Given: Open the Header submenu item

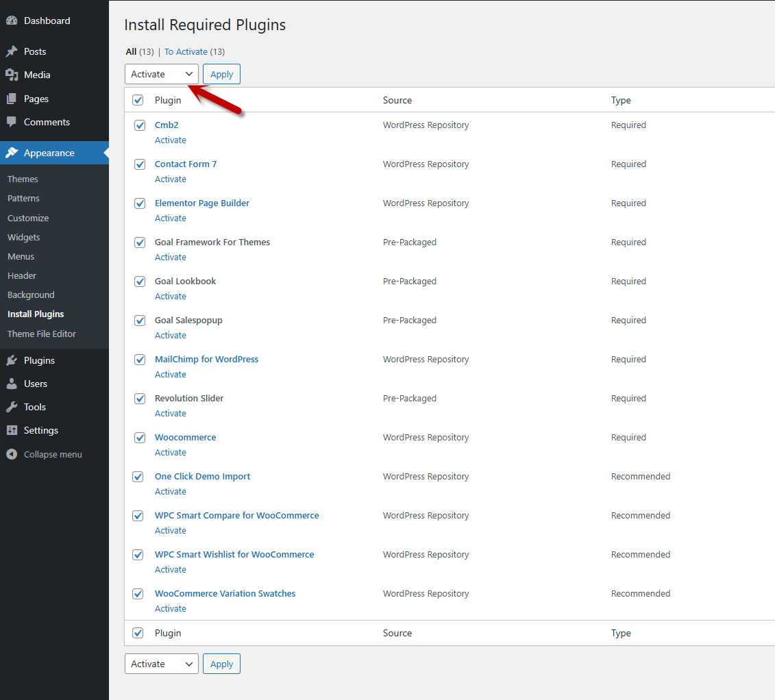Looking at the screenshot, I should 22,275.
